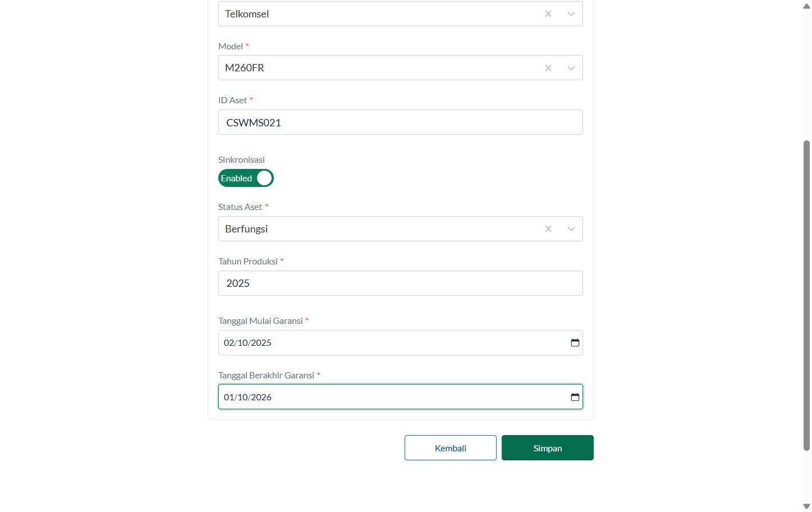This screenshot has width=812, height=512.
Task: Click the scroll up arrow icon
Action: point(807,6)
